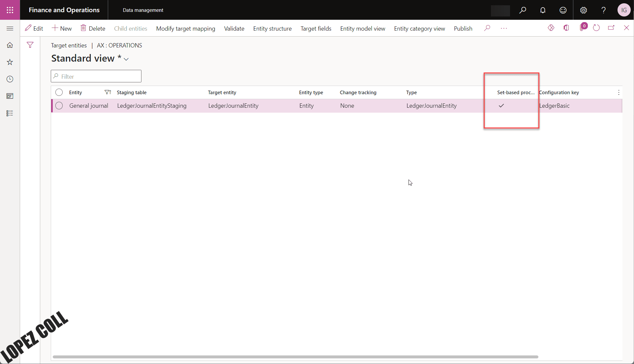Viewport: 634px width, 364px height.
Task: Click Modify target mapping menu item
Action: [x=186, y=29]
